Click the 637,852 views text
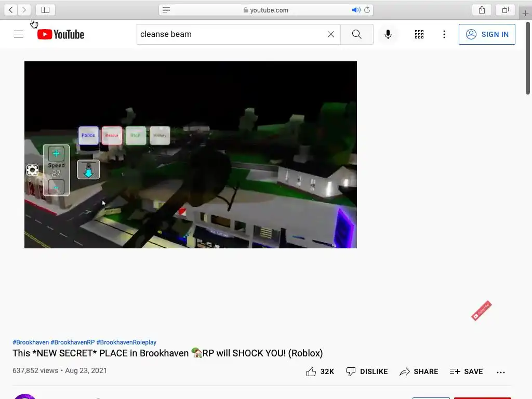The height and width of the screenshot is (399, 532). pos(35,370)
